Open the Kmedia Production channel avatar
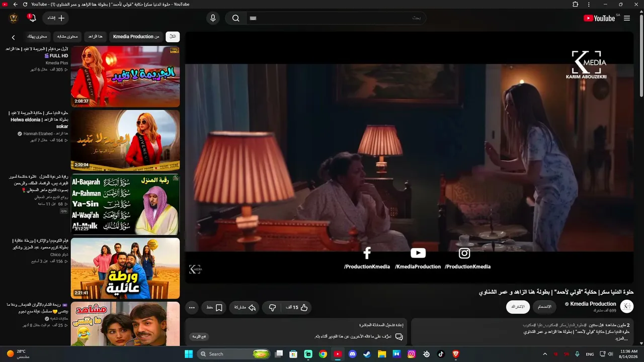The height and width of the screenshot is (362, 644). (x=627, y=306)
